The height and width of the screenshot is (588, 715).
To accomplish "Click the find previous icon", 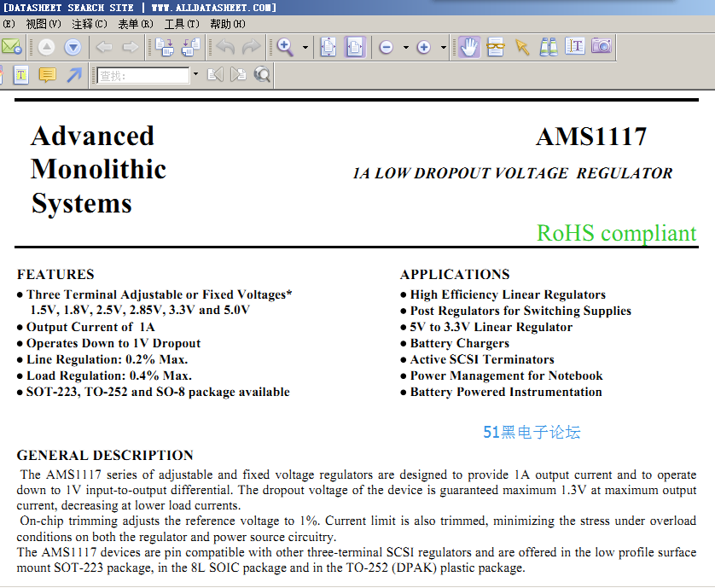I will pos(215,75).
